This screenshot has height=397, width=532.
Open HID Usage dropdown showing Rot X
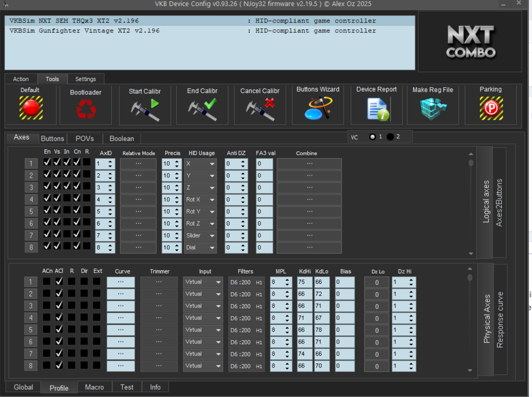[x=200, y=199]
